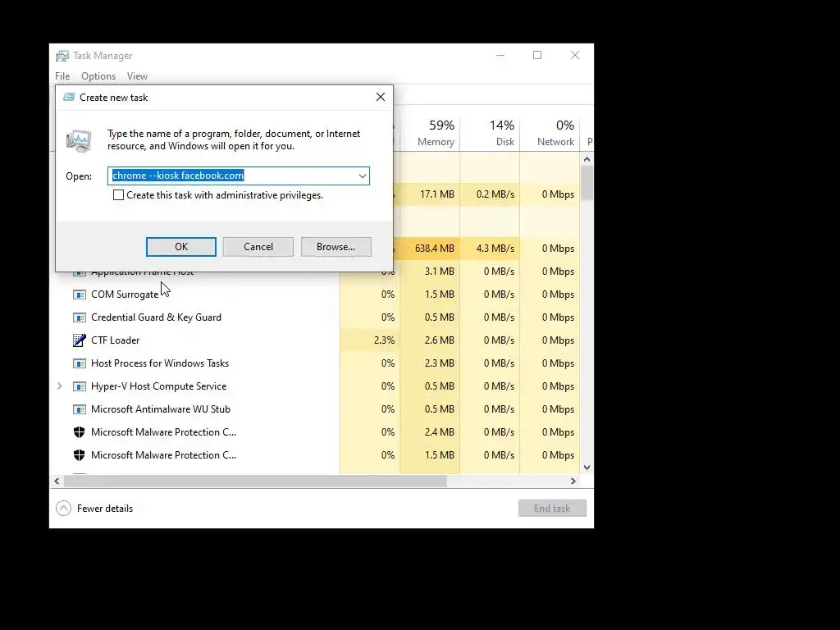Screen dimensions: 840x630
Task: Click the Fewer details link
Action: pyautogui.click(x=105, y=509)
